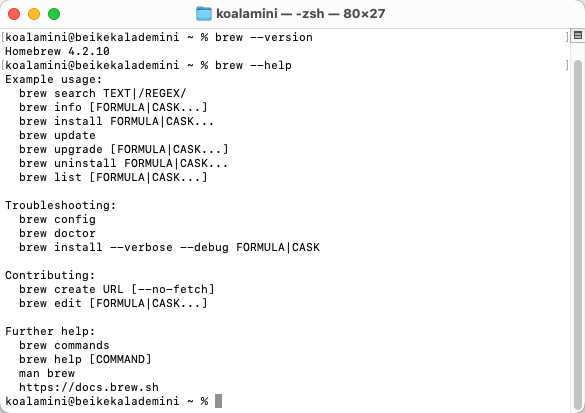This screenshot has height=413, width=585.
Task: Open the https://docs.brew.sh link
Action: pos(89,387)
